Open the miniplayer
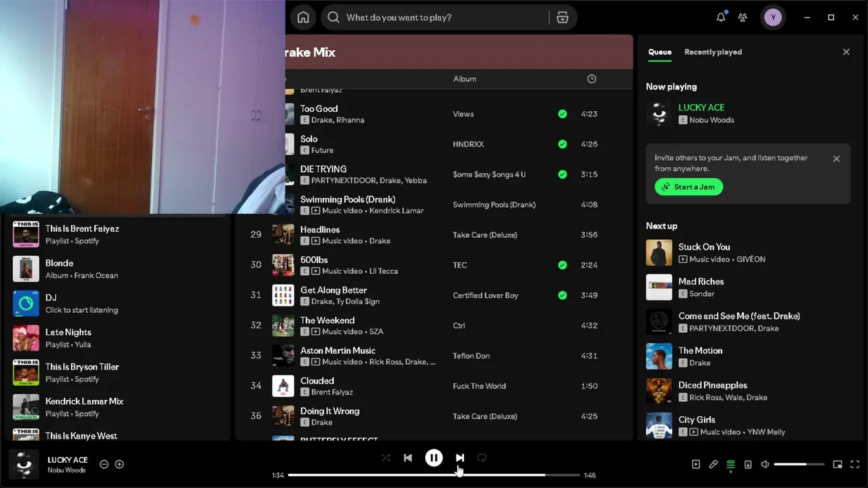The image size is (868, 488). click(x=837, y=464)
